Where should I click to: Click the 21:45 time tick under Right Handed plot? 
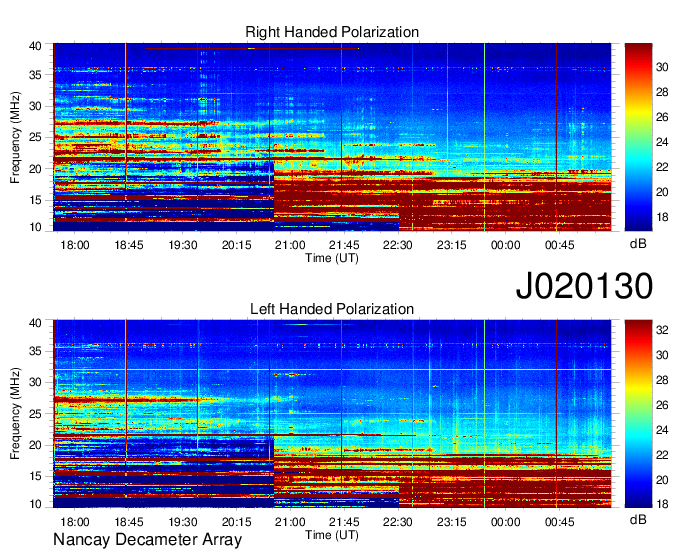point(344,245)
